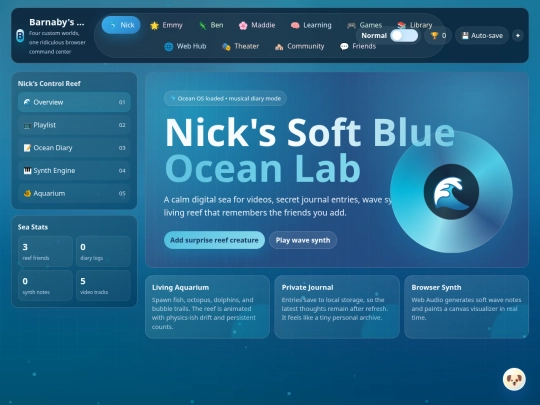
Task: Click the wave emblem at disc center
Action: click(451, 192)
